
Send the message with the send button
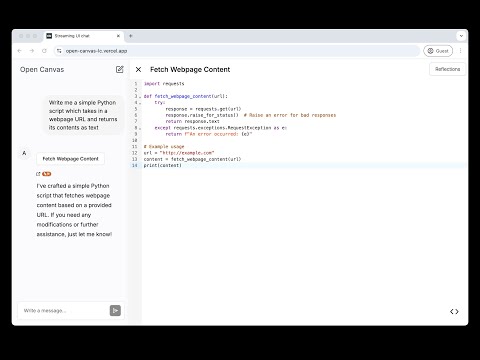click(x=115, y=311)
